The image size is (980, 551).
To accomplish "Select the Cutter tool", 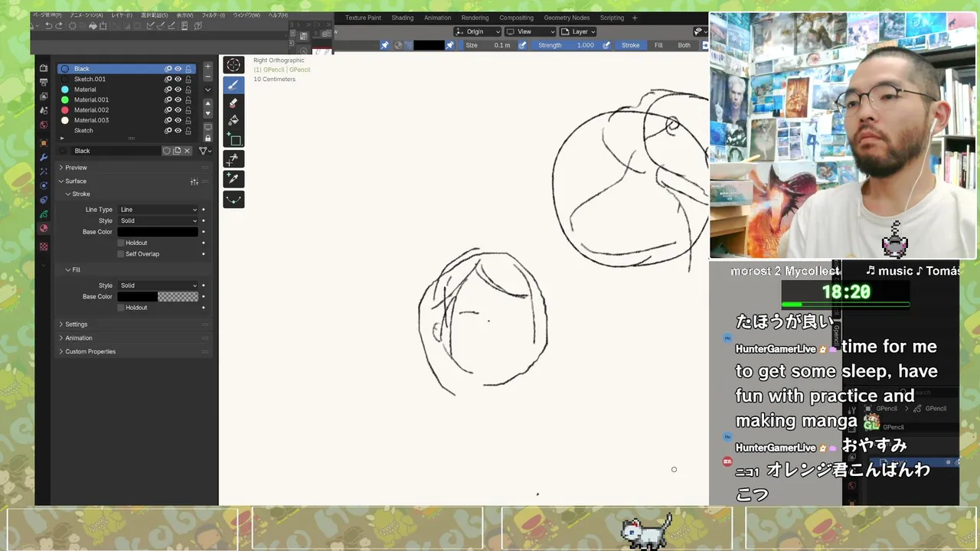I will click(234, 159).
